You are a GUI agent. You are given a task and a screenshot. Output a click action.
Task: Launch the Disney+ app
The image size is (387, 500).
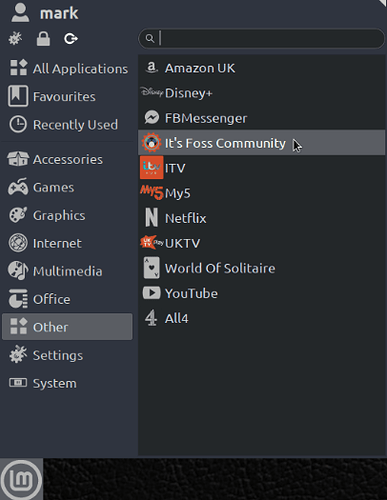coord(261,93)
